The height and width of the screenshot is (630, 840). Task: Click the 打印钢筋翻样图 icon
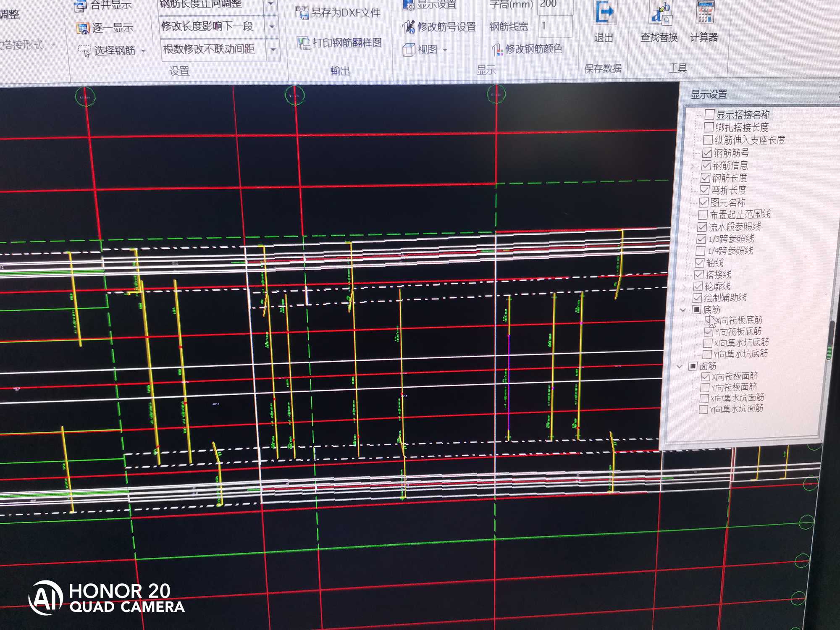point(303,43)
